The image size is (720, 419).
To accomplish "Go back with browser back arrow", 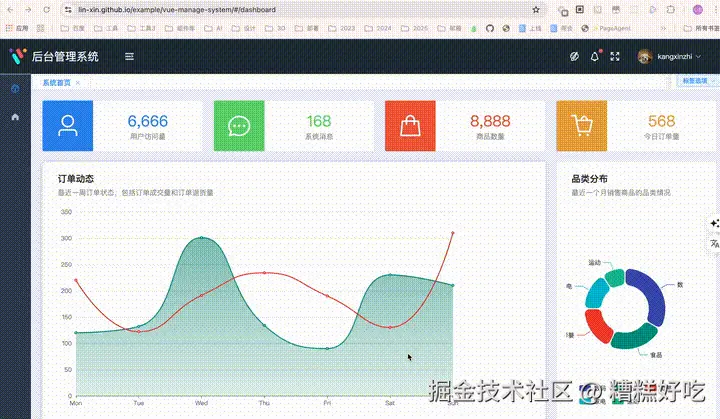I will 10,10.
